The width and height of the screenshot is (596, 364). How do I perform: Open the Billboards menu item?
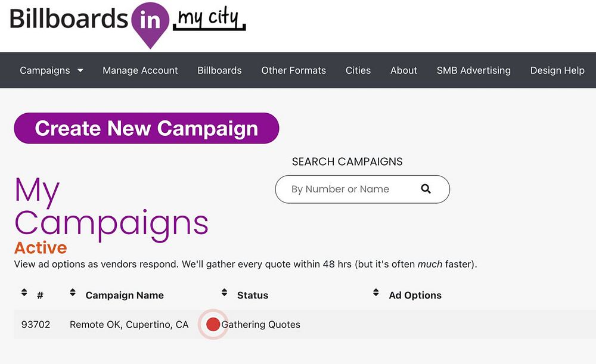point(219,70)
